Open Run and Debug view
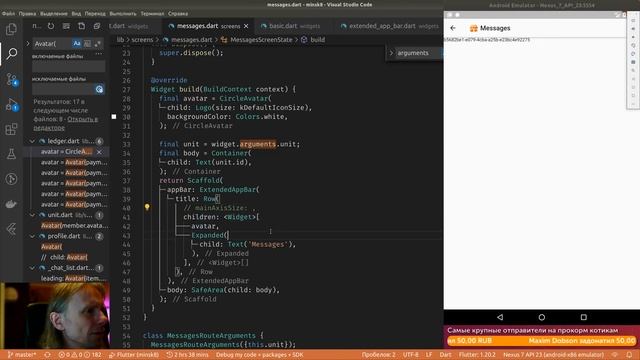 click(x=11, y=104)
